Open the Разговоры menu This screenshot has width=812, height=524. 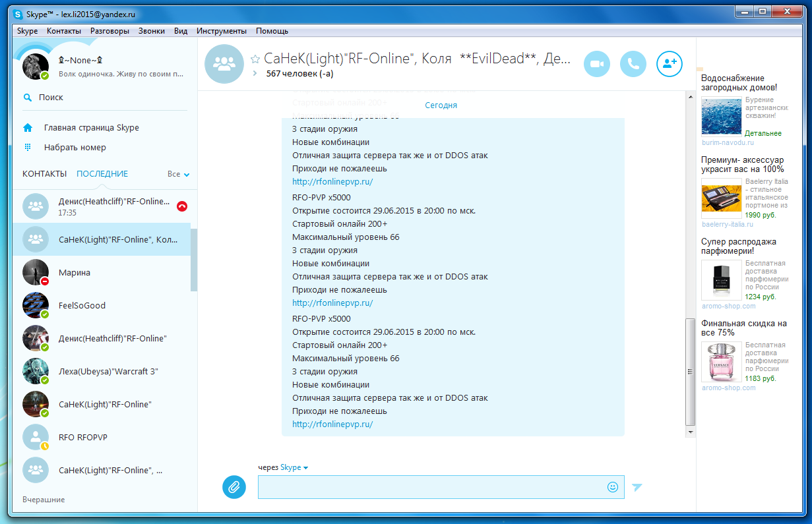(x=109, y=31)
